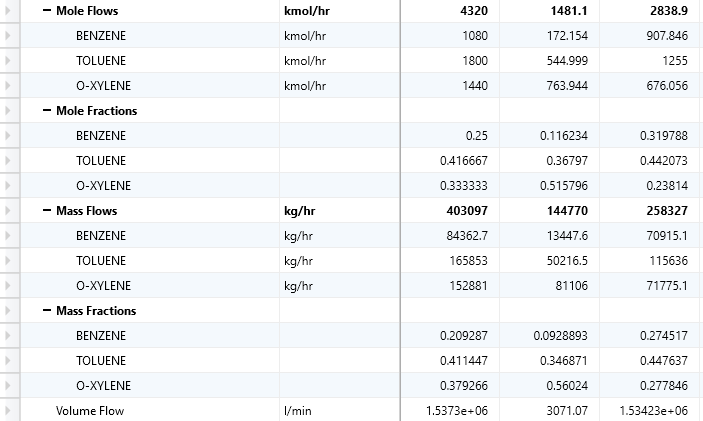Select toluene mass flow 50216.5

pos(567,261)
